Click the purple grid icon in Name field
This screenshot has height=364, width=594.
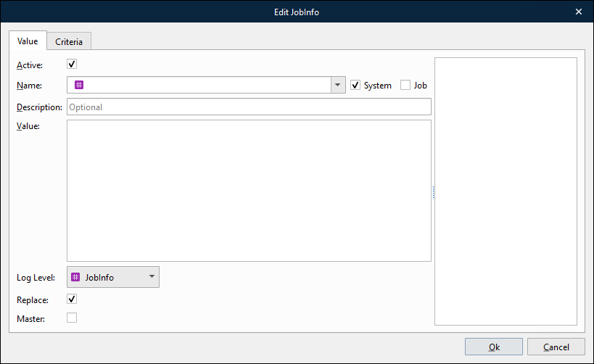tap(79, 85)
